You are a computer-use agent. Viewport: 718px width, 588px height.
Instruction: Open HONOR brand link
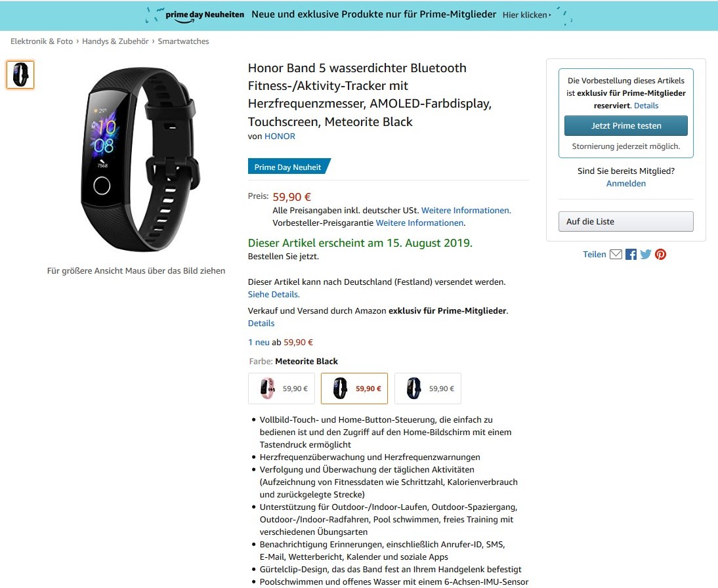coord(280,136)
